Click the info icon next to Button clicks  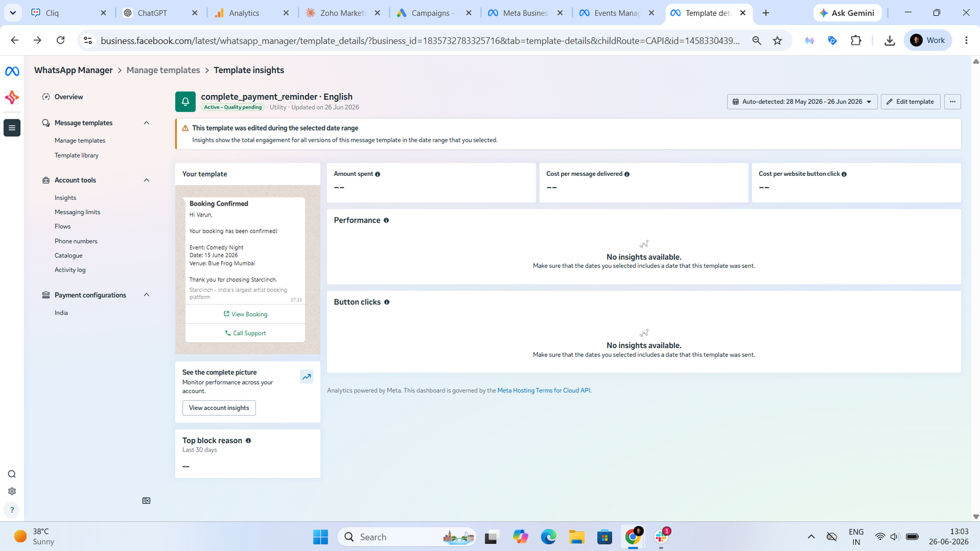[x=386, y=302]
